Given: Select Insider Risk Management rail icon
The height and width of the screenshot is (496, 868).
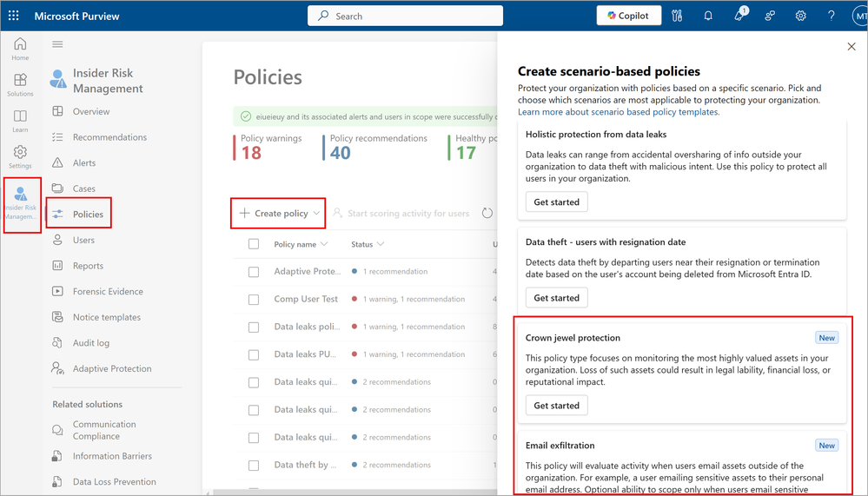Looking at the screenshot, I should (x=21, y=204).
